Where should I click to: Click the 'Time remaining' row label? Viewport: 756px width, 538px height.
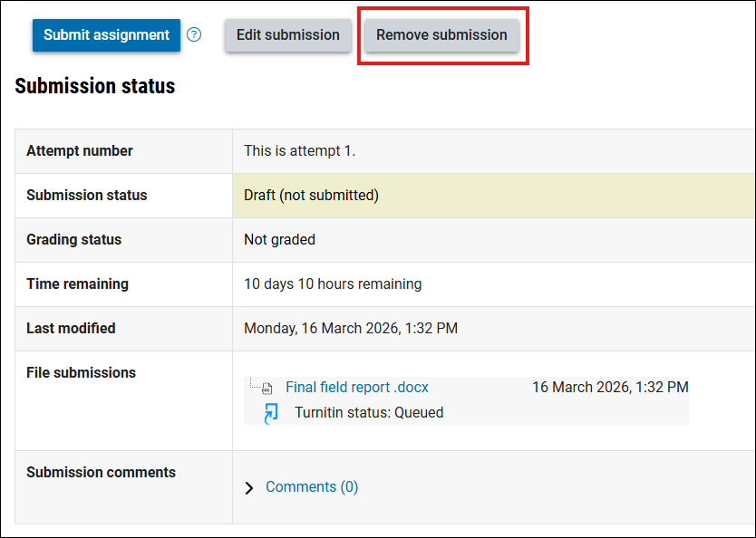(x=77, y=283)
